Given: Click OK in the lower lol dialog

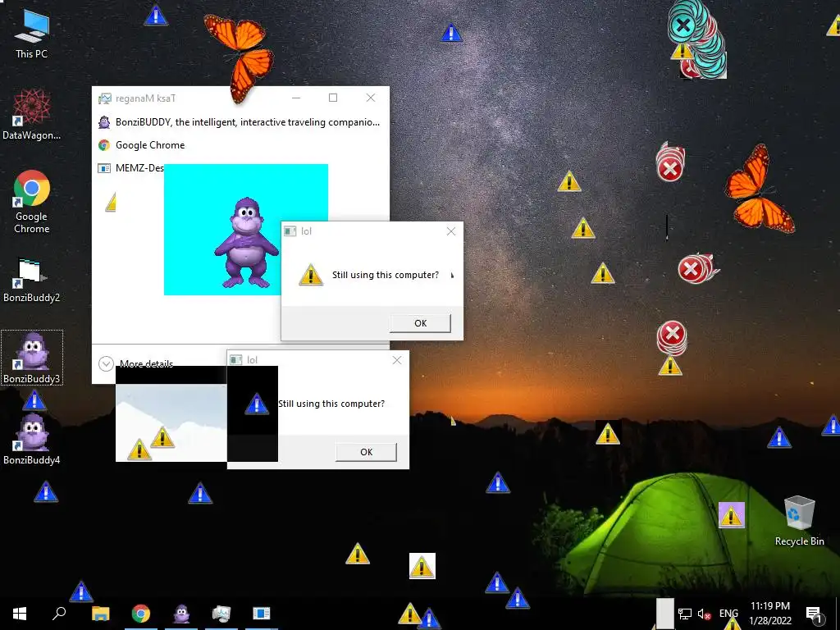Looking at the screenshot, I should tap(366, 452).
